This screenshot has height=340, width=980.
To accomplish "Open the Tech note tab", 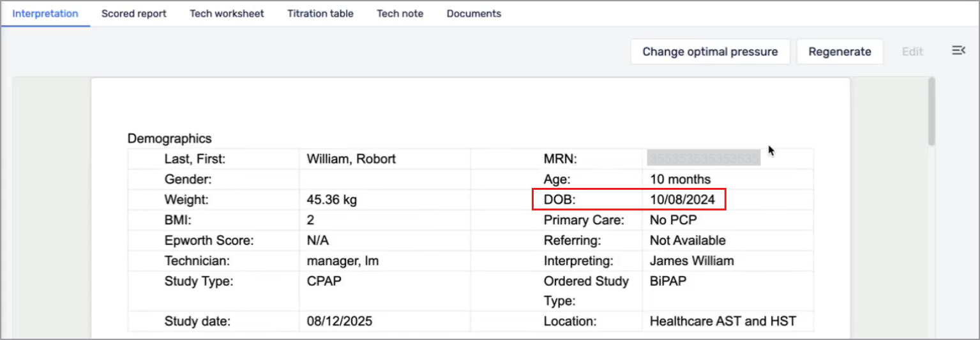I will [400, 13].
